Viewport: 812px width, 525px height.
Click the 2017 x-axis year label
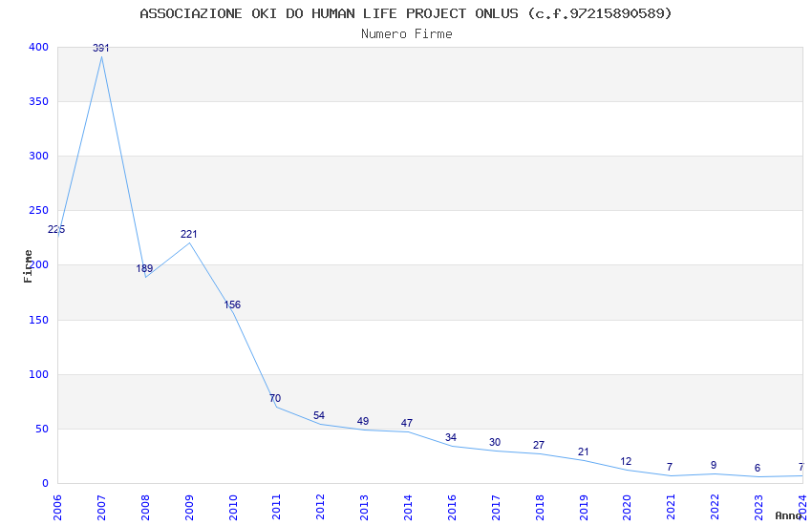(496, 507)
